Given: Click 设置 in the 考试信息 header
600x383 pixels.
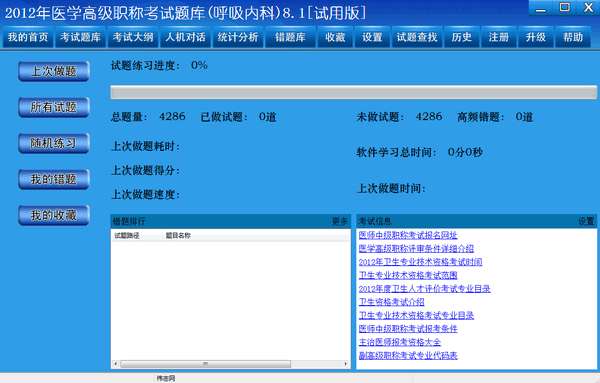Looking at the screenshot, I should 586,221.
